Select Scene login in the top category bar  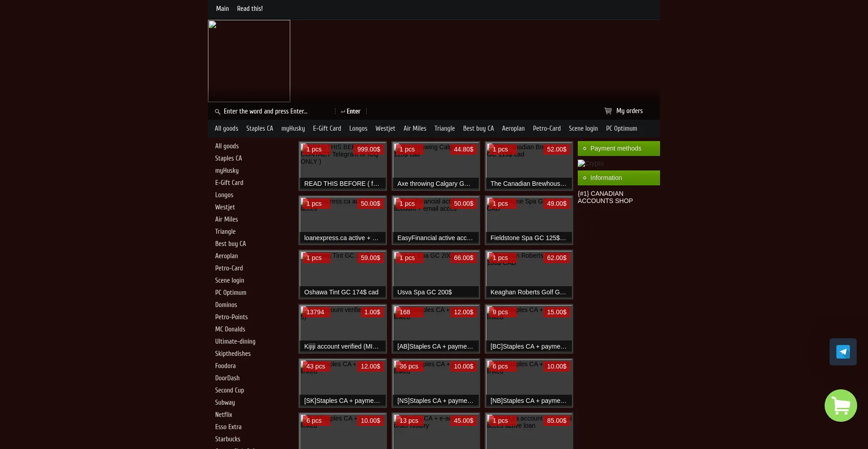[x=583, y=128]
